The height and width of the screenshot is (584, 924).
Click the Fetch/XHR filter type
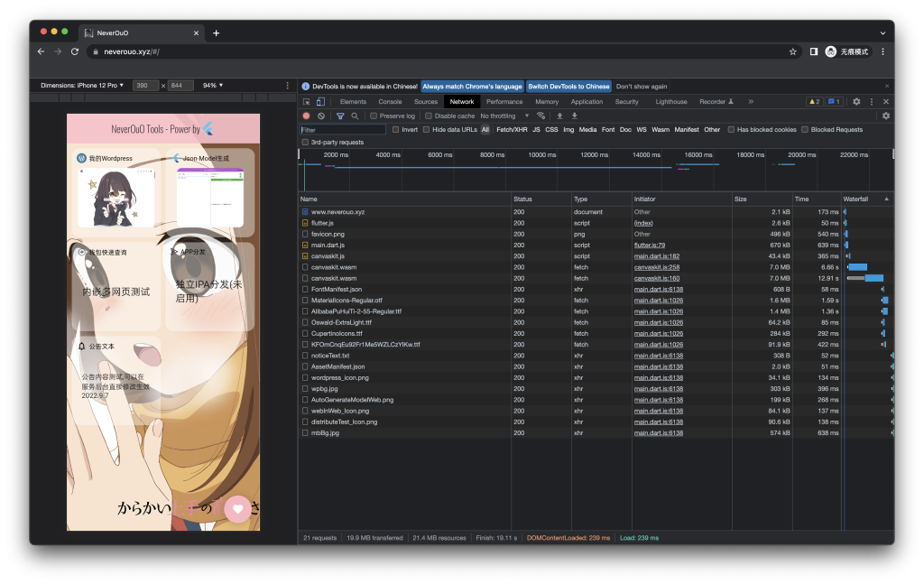pyautogui.click(x=511, y=130)
